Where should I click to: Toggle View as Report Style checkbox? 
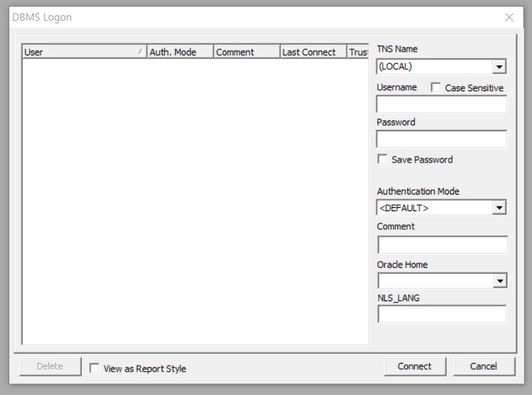tap(95, 368)
